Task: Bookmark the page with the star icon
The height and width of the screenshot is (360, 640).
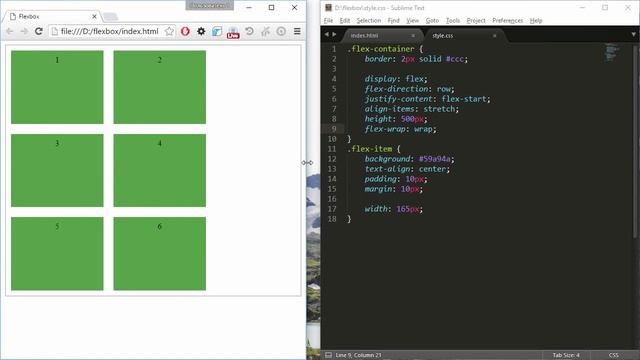Action: (x=169, y=31)
